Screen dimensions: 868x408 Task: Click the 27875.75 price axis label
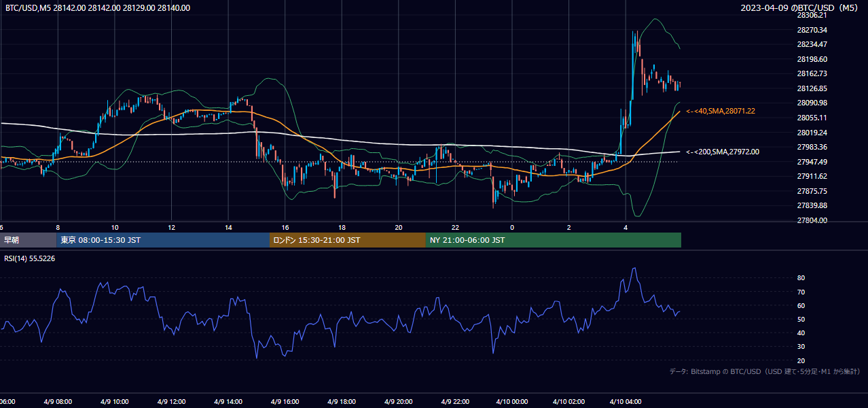click(x=812, y=191)
